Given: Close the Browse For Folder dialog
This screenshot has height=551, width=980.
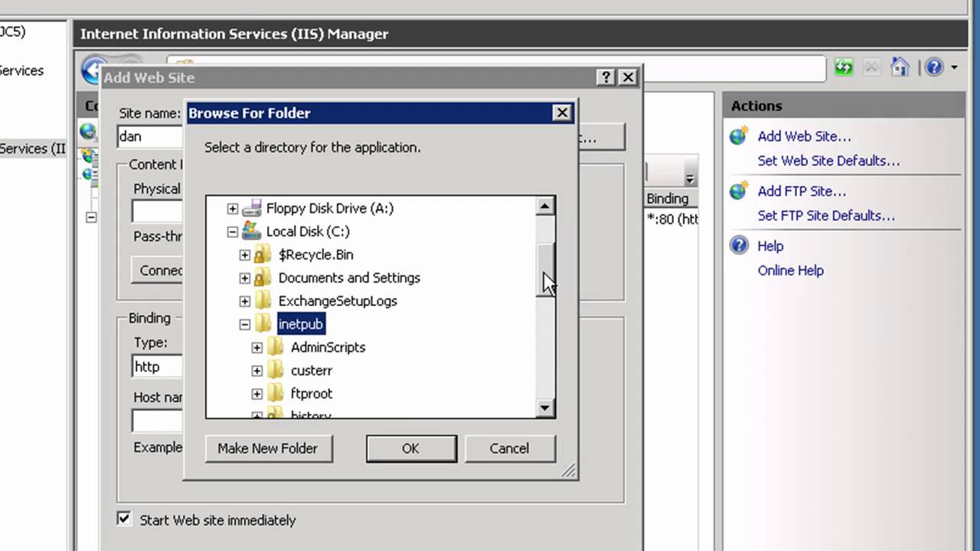Looking at the screenshot, I should (562, 112).
